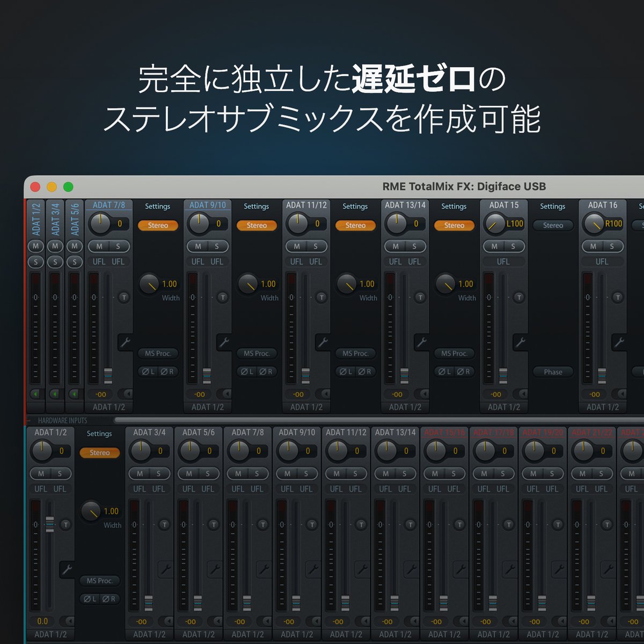Image resolution: width=644 pixels, height=644 pixels.
Task: Open the wrench settings on lower-row ADAT 7/8
Action: click(x=264, y=569)
